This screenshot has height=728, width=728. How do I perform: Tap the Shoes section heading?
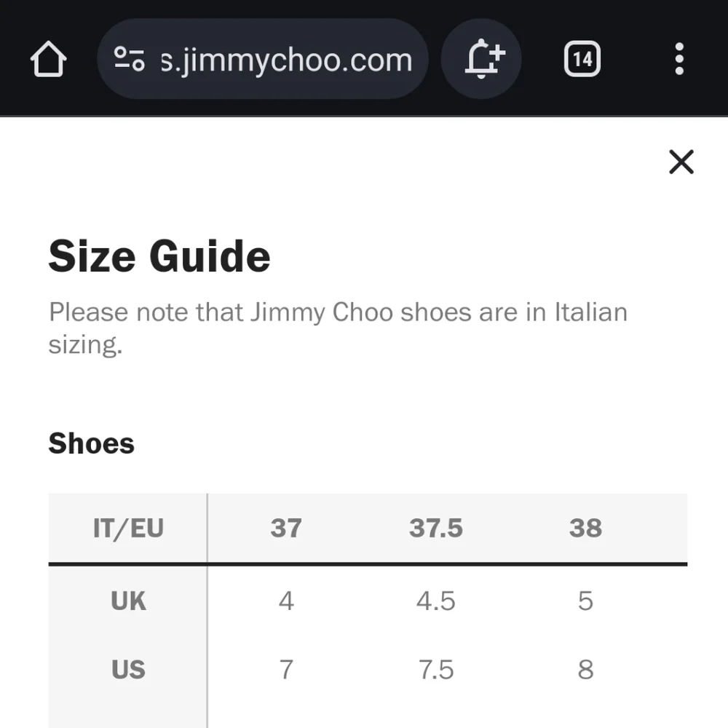(91, 443)
